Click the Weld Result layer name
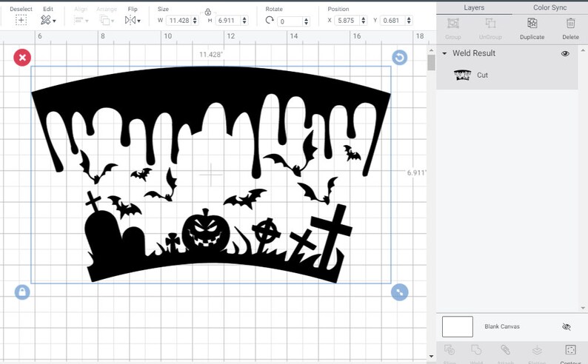 point(474,53)
